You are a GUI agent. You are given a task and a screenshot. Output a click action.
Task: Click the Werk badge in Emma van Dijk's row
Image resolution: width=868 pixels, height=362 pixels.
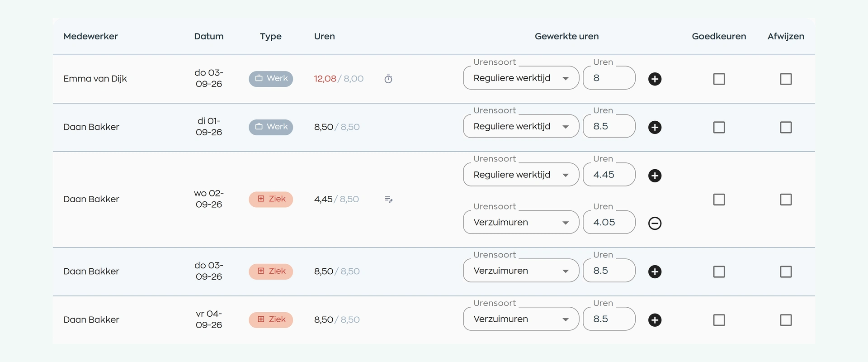(271, 79)
